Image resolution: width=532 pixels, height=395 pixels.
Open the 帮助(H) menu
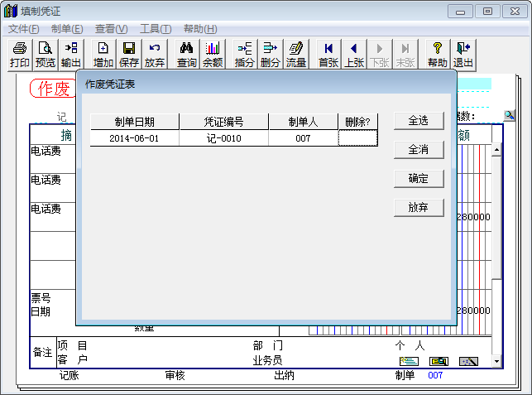(x=200, y=29)
